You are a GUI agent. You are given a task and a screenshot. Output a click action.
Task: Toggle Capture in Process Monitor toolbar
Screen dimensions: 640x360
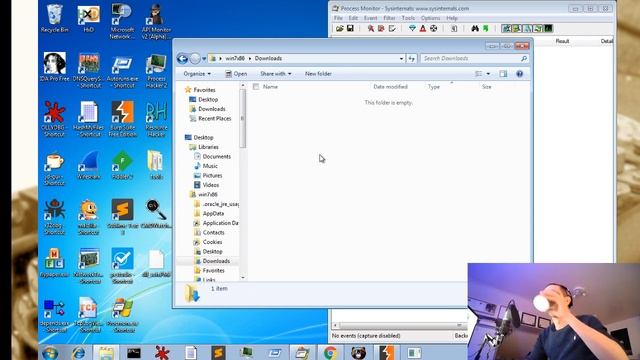click(371, 29)
